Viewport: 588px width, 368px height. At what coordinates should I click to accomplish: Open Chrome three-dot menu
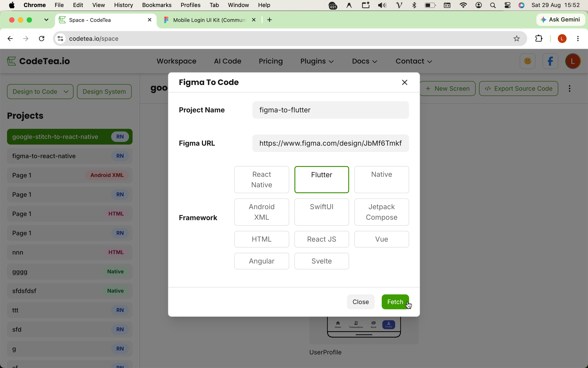(578, 39)
